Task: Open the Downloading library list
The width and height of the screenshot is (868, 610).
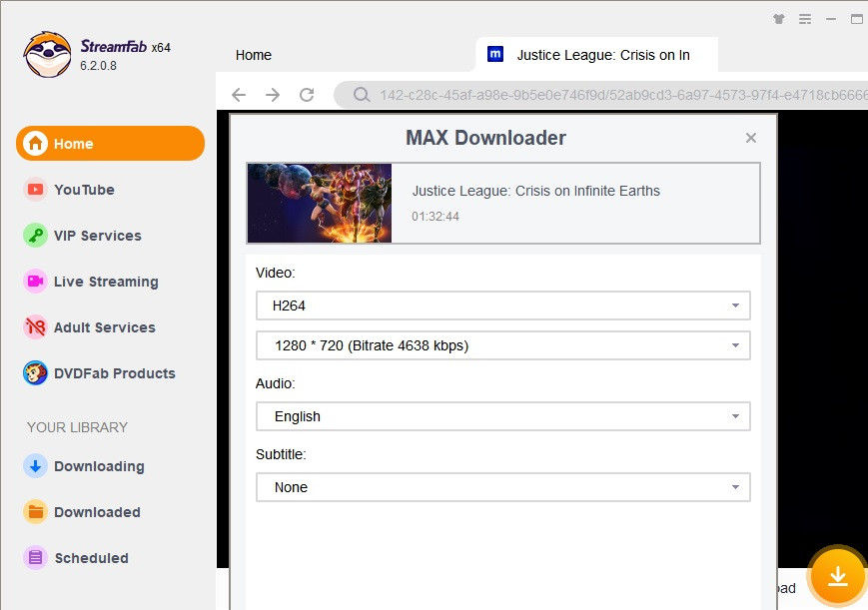Action: point(99,466)
